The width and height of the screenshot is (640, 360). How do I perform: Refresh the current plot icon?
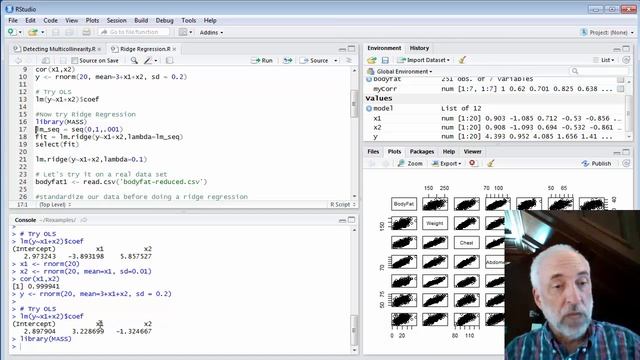[x=626, y=163]
